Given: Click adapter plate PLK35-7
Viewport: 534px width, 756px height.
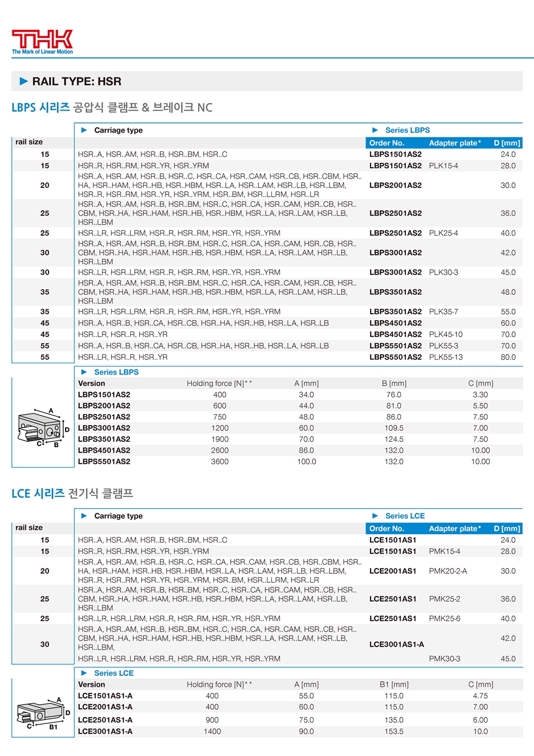Looking at the screenshot, I should 443,311.
